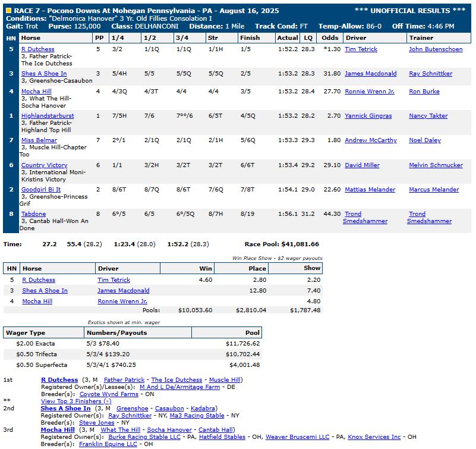Viewport: 476px width, 449px height.
Task: Open the Goodgirl Bi It horse link
Action: coord(41,190)
